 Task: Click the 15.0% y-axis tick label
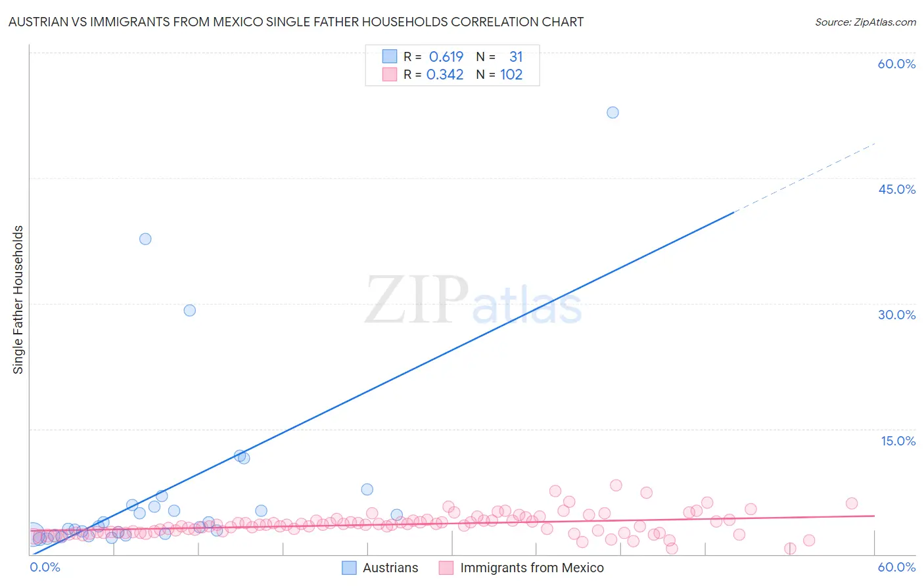point(898,441)
